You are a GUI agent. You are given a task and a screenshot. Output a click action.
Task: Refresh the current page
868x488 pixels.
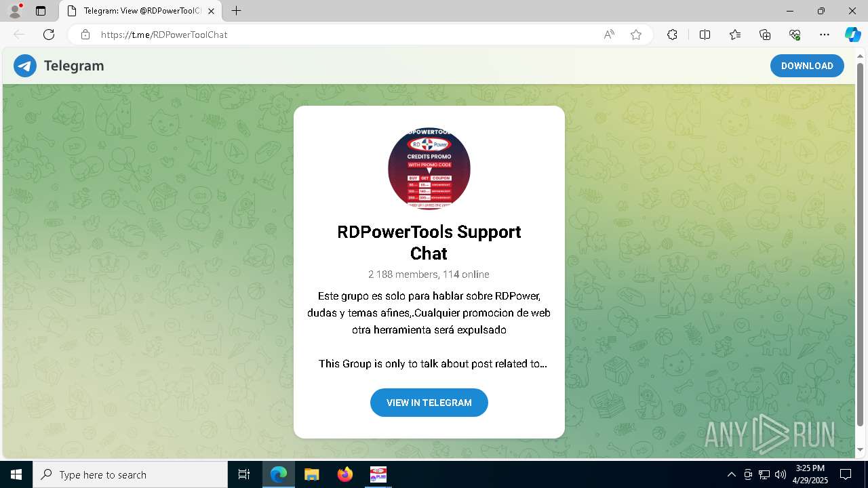pyautogui.click(x=49, y=35)
